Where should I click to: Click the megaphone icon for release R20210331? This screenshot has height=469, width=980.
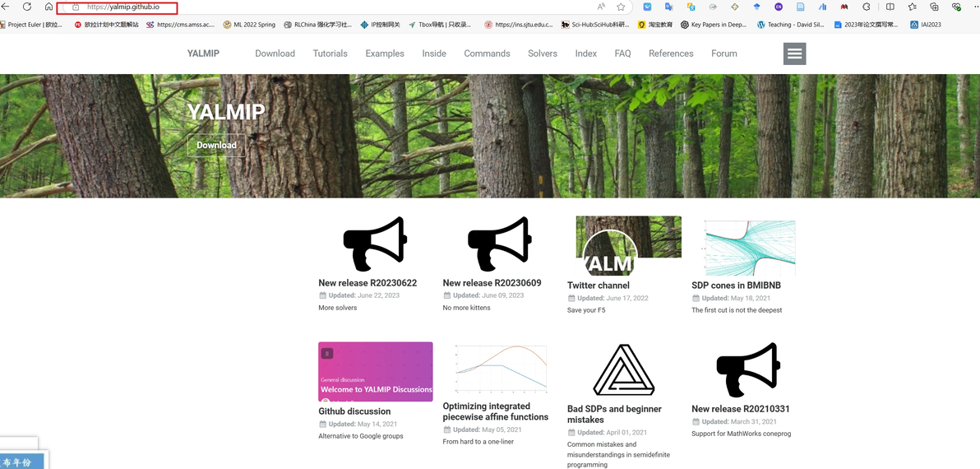[747, 369]
